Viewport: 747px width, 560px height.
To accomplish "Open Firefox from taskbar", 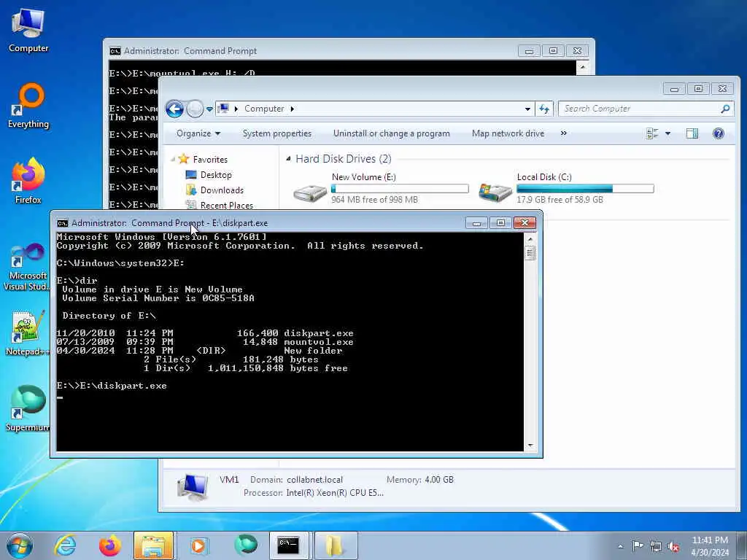I will [x=110, y=545].
